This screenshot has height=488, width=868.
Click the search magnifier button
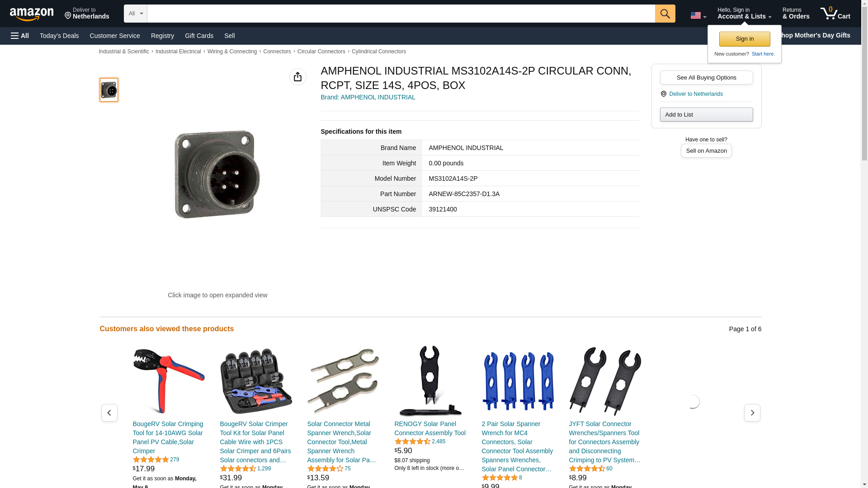[x=665, y=14]
